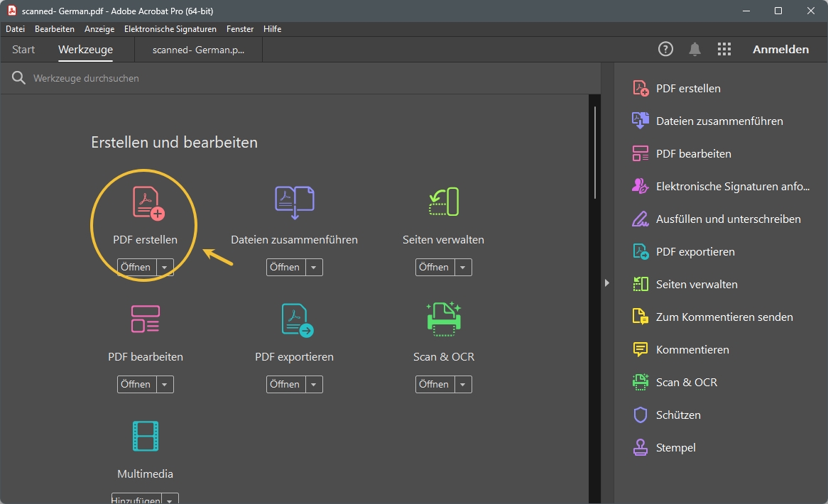Switch to the Start tab
The width and height of the screenshot is (828, 504).
(x=23, y=50)
